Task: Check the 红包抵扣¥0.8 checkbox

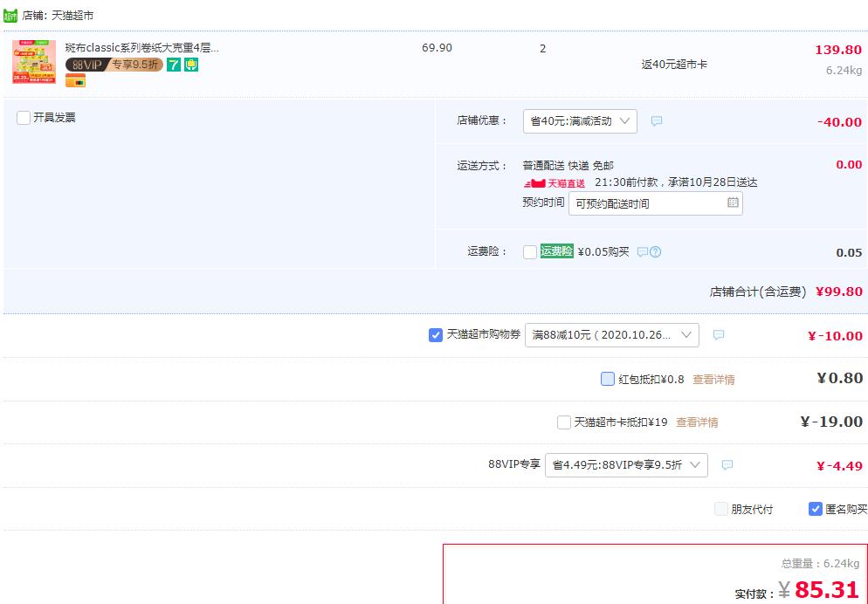Action: [x=607, y=379]
